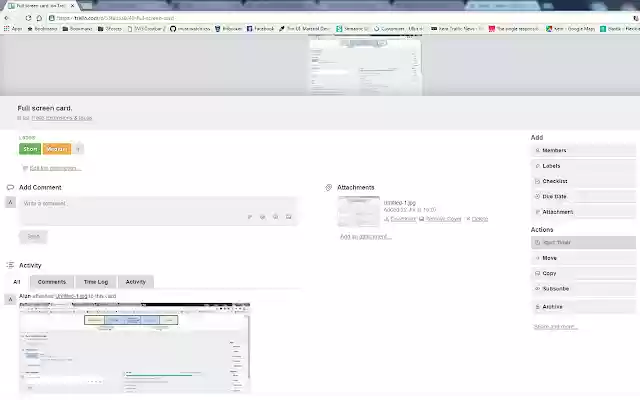The width and height of the screenshot is (640, 400).
Task: Click the Add an attachment link
Action: pyautogui.click(x=366, y=237)
